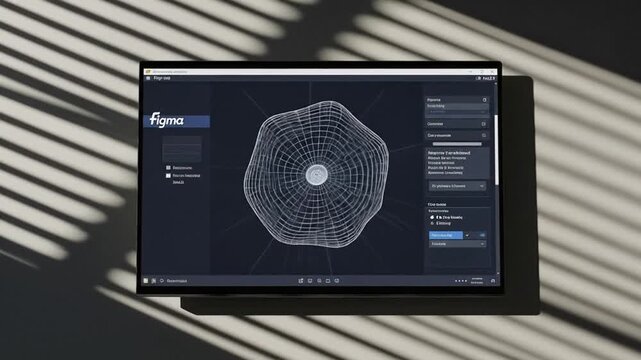The width and height of the screenshot is (641, 360).
Task: Click the text field under first right-panel header
Action: pos(457,106)
